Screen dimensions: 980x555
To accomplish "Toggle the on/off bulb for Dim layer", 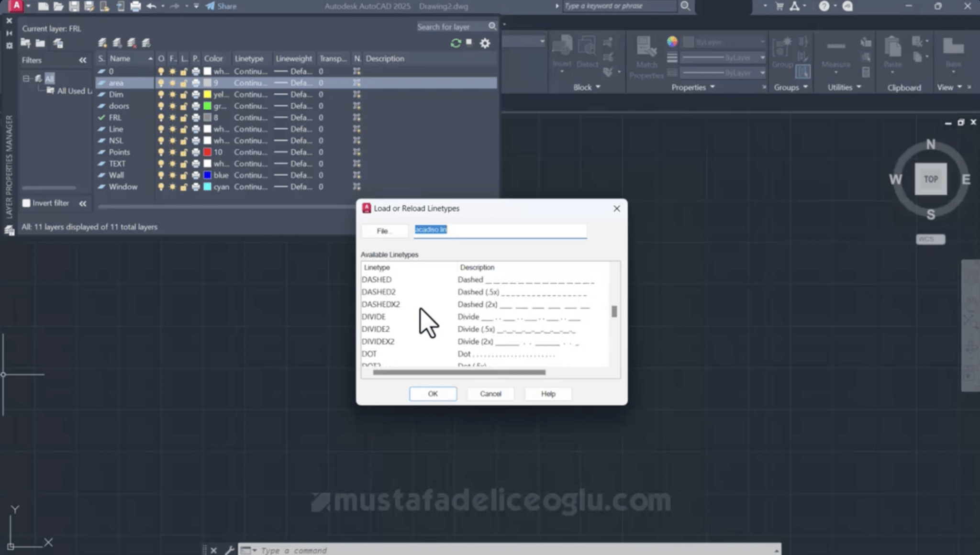I will click(x=161, y=95).
